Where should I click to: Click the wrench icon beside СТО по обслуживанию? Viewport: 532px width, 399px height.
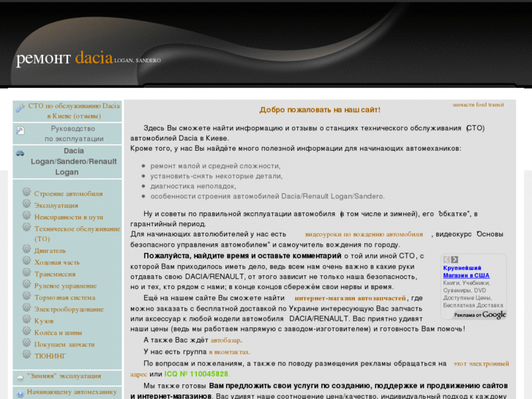pos(20,108)
